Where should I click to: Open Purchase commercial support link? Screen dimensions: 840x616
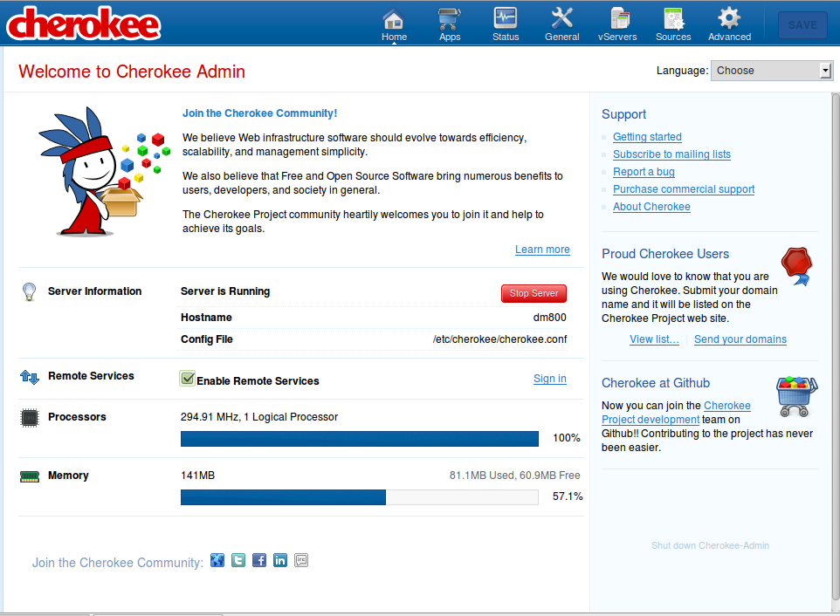coord(684,189)
